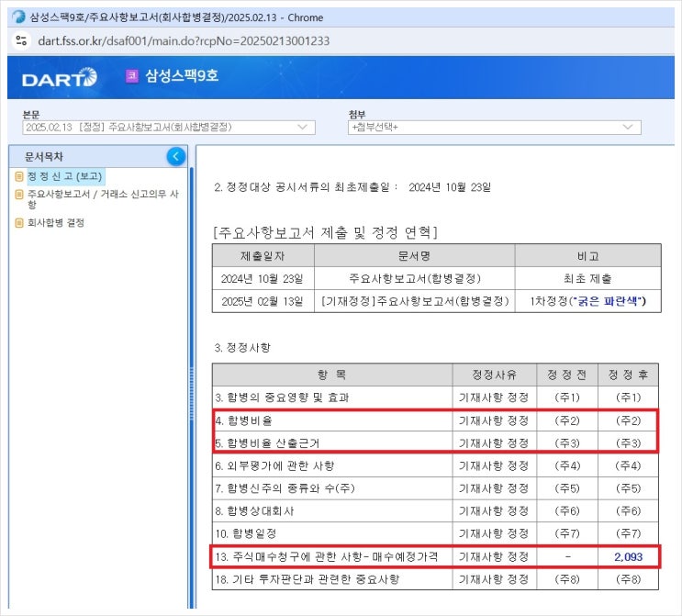
Task: Click the row 6. 외부평가에 관한 사항
Action: pyautogui.click(x=435, y=465)
